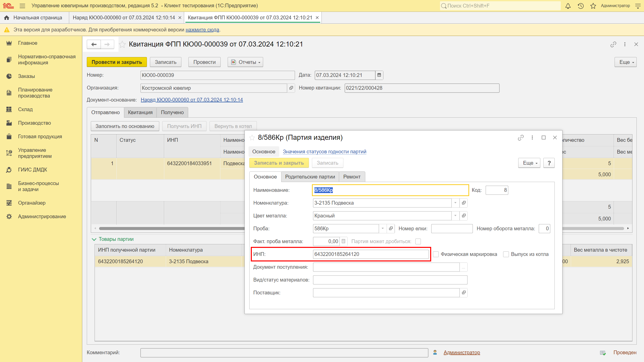Click scrollbar right arrow of table
The height and width of the screenshot is (362, 644).
click(x=628, y=228)
